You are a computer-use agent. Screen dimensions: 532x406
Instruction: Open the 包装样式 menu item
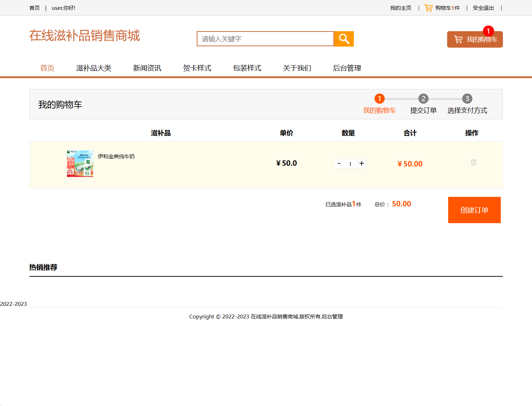[247, 68]
